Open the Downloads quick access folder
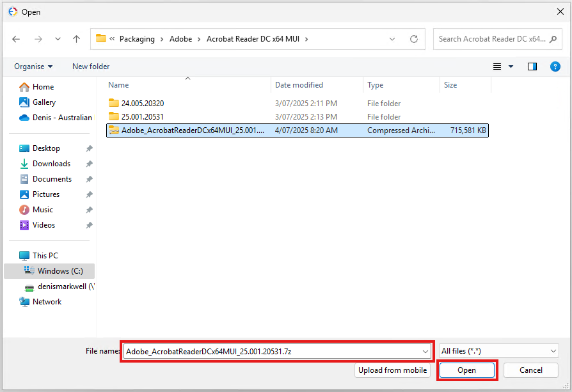This screenshot has width=572, height=392. click(x=51, y=164)
